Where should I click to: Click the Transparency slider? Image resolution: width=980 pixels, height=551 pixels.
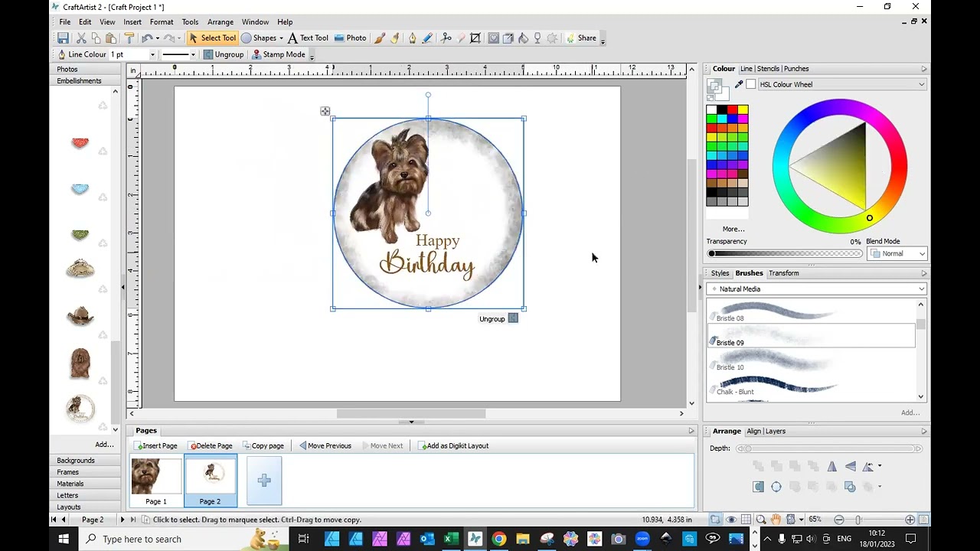pos(785,253)
